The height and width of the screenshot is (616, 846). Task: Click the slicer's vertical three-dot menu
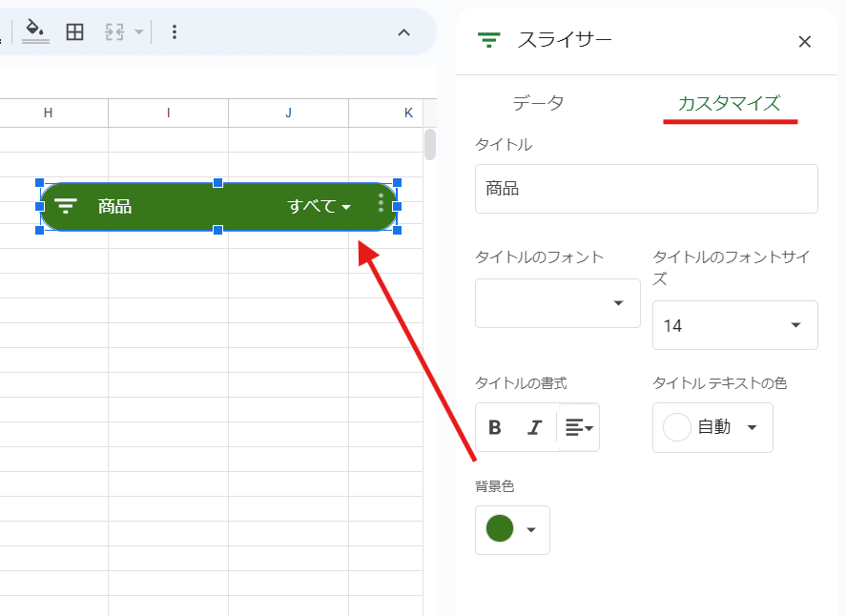381,203
